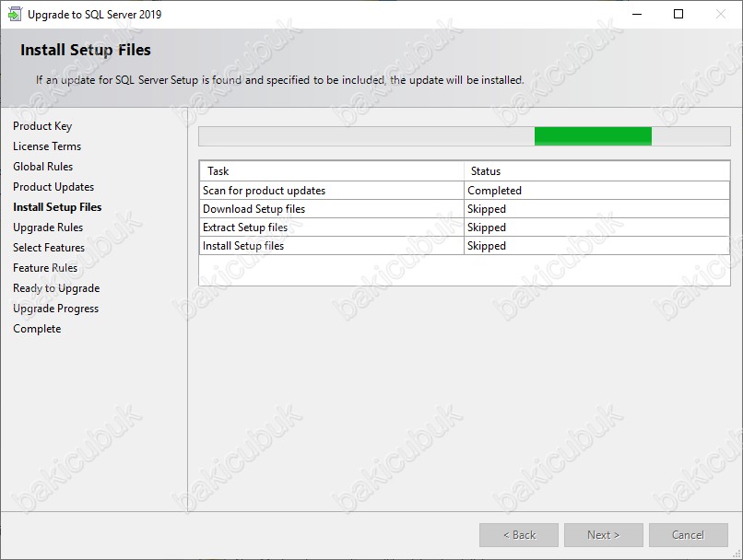Open the Select Features step
The image size is (743, 560).
(48, 248)
